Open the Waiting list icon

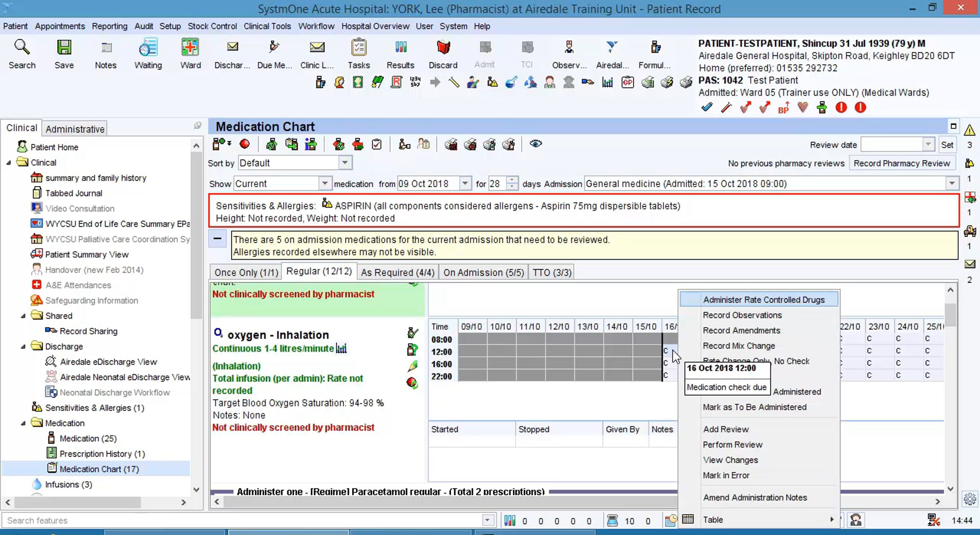pos(148,54)
